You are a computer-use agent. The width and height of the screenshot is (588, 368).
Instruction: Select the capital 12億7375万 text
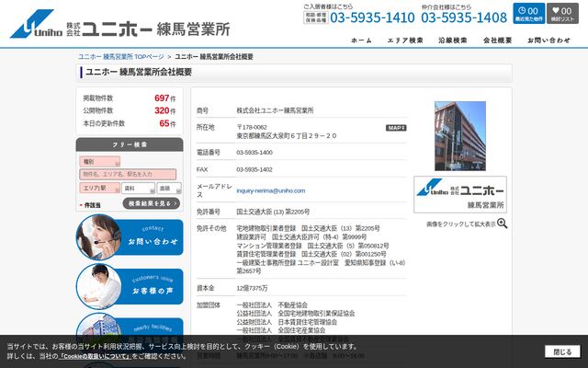[x=252, y=288]
